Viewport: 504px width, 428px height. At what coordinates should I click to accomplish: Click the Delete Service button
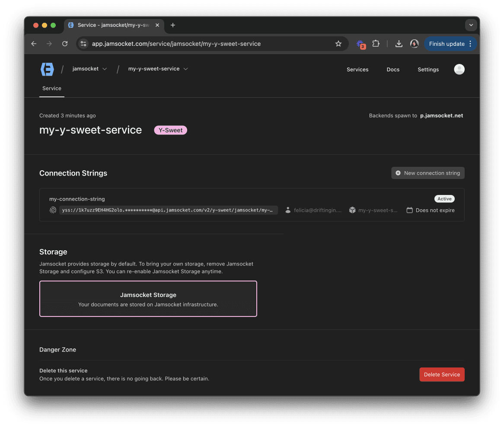tap(442, 375)
